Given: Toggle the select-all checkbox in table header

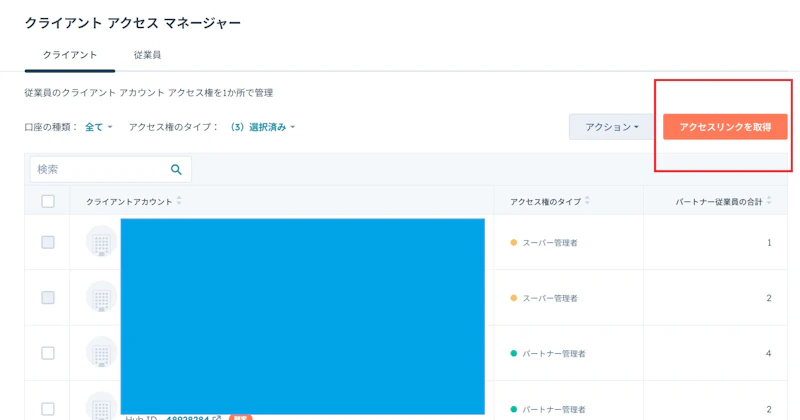Looking at the screenshot, I should [x=48, y=201].
